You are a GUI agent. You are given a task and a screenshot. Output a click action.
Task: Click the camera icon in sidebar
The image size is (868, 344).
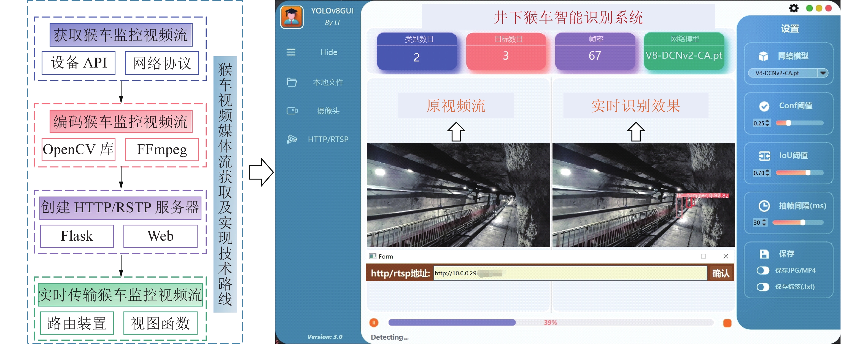click(292, 111)
